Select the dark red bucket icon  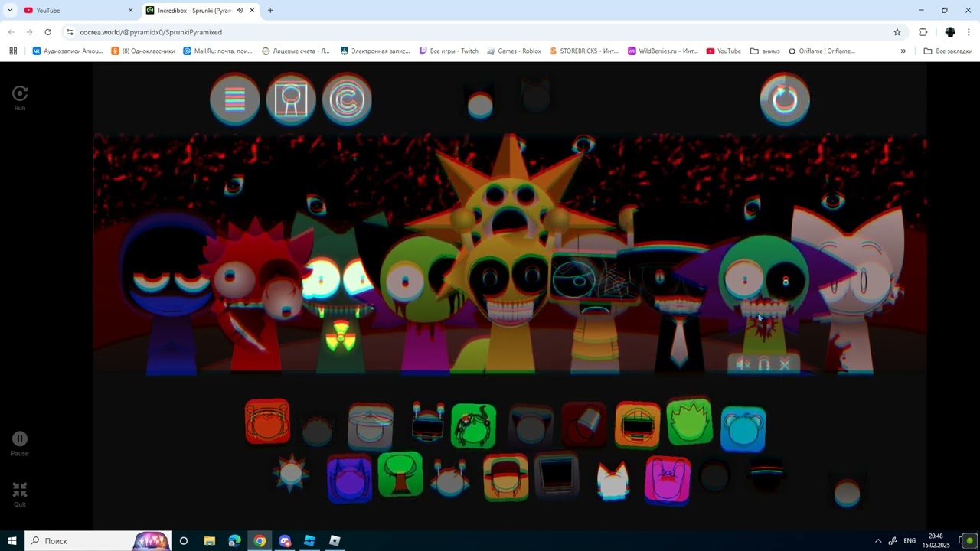coord(584,425)
